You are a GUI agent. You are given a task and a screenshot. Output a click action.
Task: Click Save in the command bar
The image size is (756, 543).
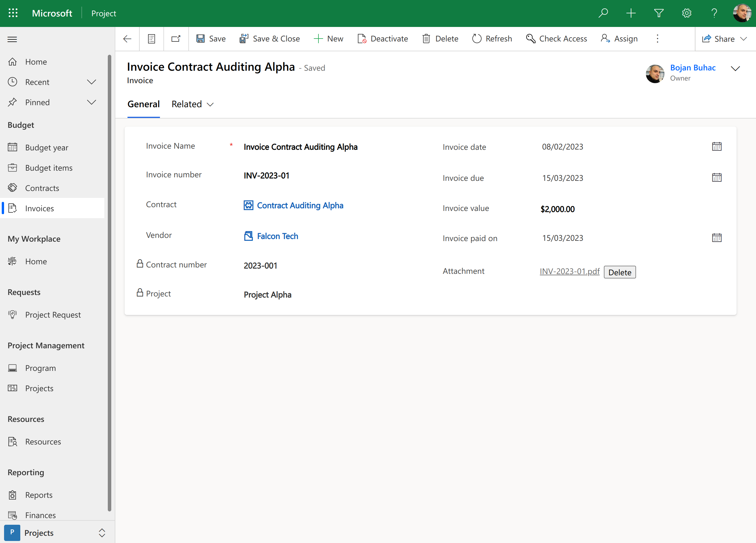(211, 39)
